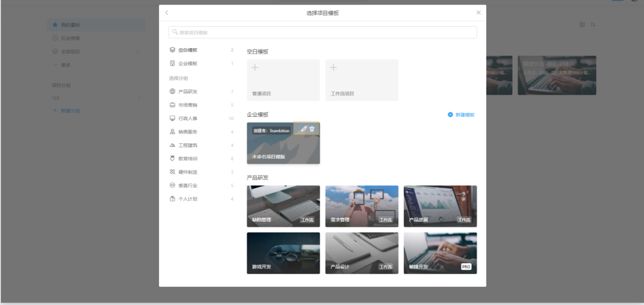Open 教育培训 template group

pyautogui.click(x=202, y=159)
